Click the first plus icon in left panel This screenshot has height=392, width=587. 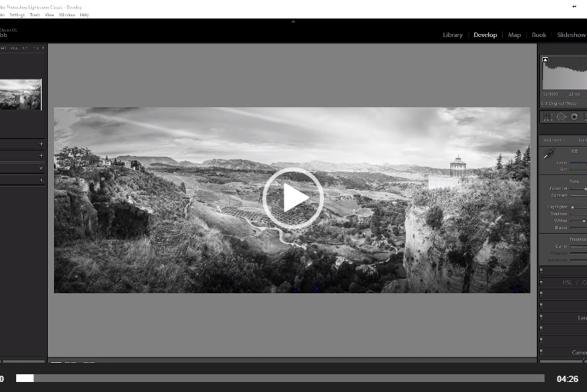point(41,144)
